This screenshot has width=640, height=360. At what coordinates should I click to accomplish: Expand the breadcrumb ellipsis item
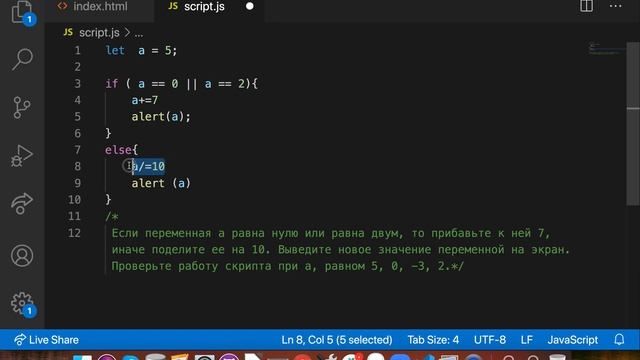[139, 33]
